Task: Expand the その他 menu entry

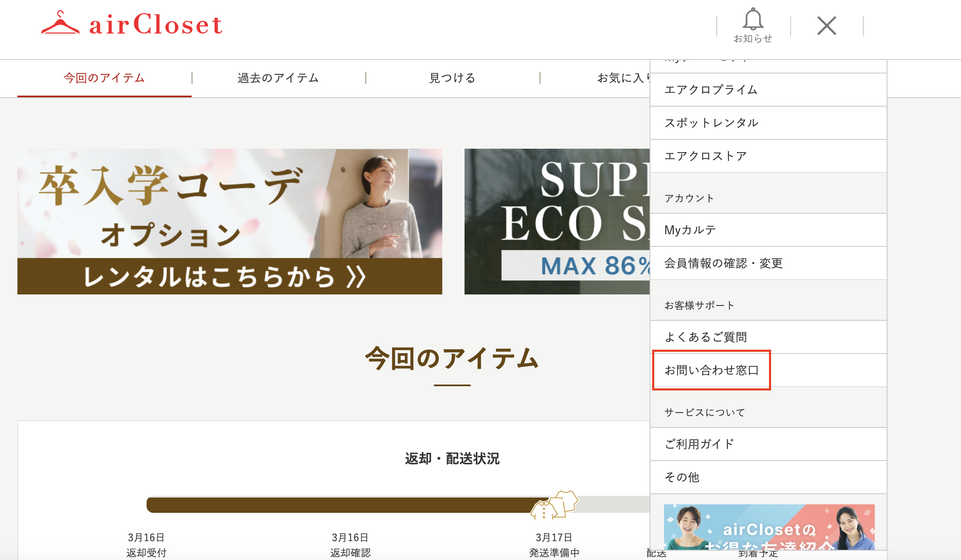Action: tap(681, 478)
